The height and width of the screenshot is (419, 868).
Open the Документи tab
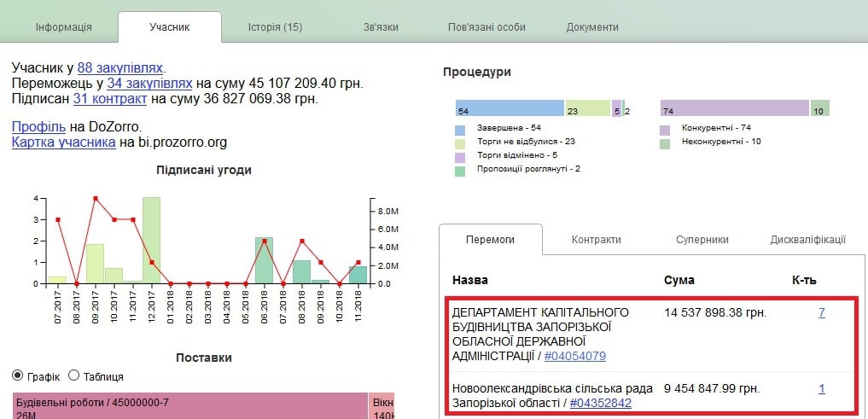pos(592,27)
